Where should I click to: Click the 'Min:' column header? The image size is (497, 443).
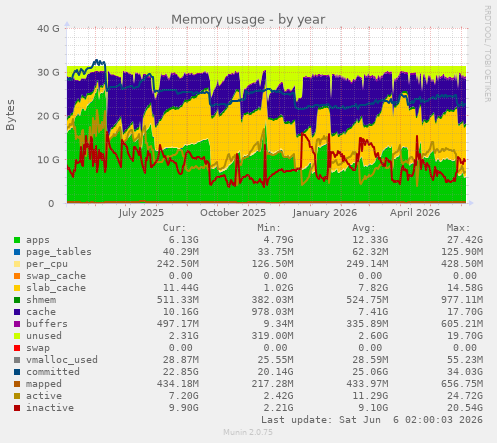pyautogui.click(x=269, y=228)
